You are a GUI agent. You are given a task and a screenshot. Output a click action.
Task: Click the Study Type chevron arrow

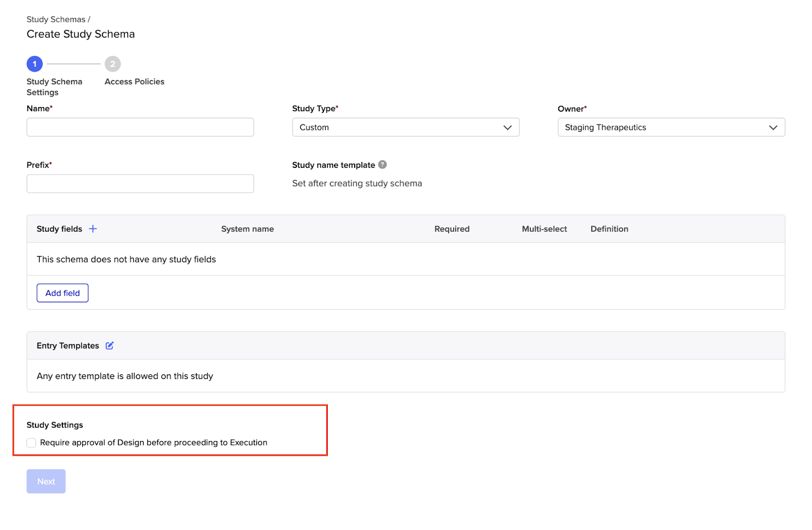[507, 127]
